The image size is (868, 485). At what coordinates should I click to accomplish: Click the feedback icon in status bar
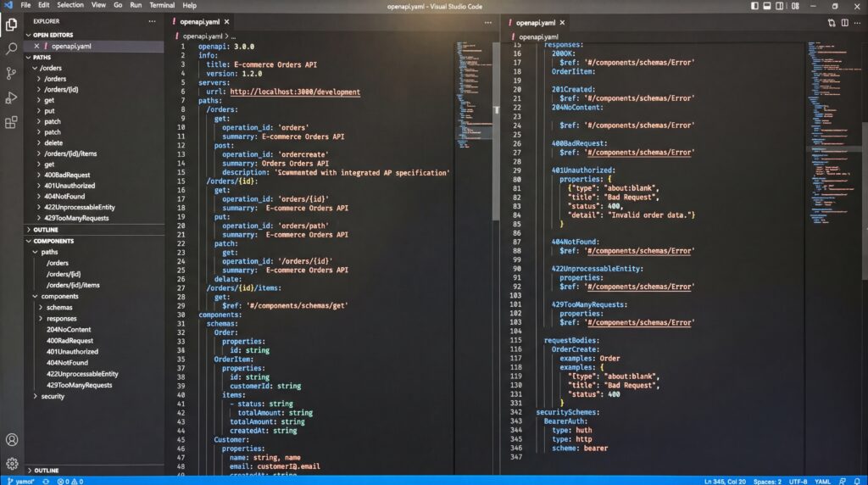[x=843, y=481]
